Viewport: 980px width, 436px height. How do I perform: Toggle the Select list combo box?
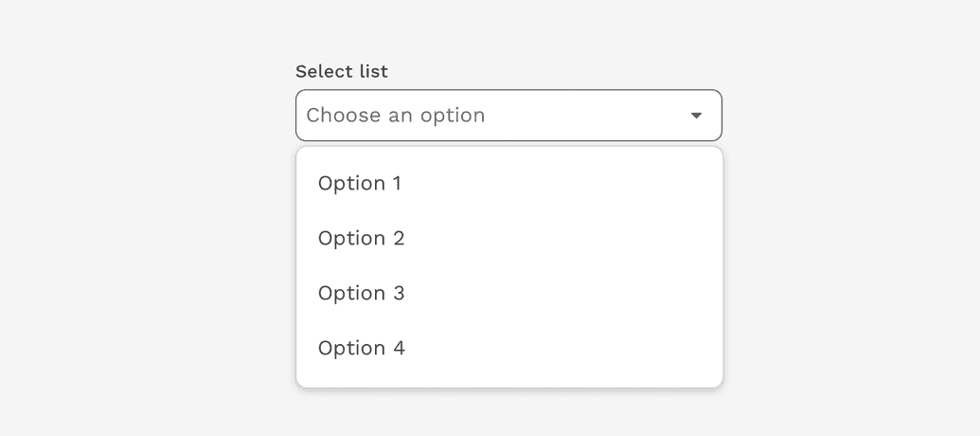pyautogui.click(x=508, y=116)
